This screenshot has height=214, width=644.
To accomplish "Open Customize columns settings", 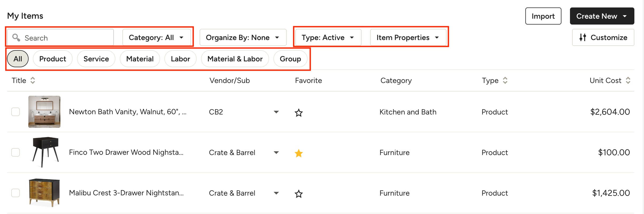I will coord(603,38).
